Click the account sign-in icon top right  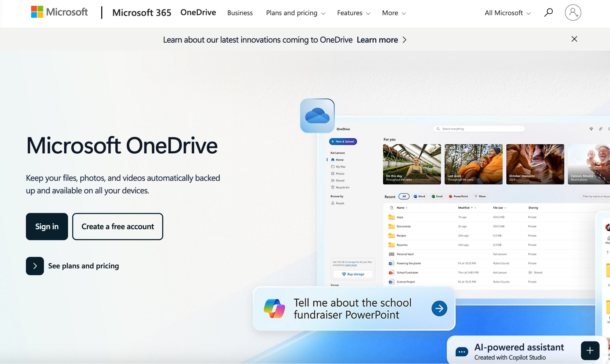point(573,12)
